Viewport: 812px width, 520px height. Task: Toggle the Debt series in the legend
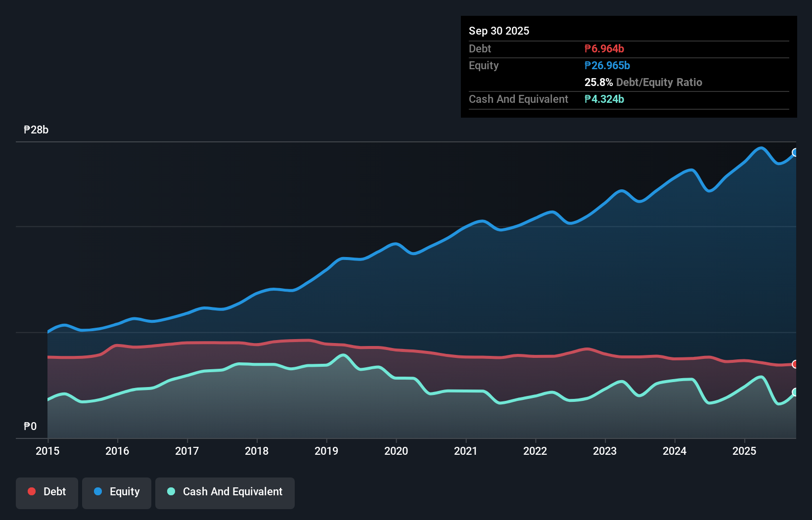point(47,492)
